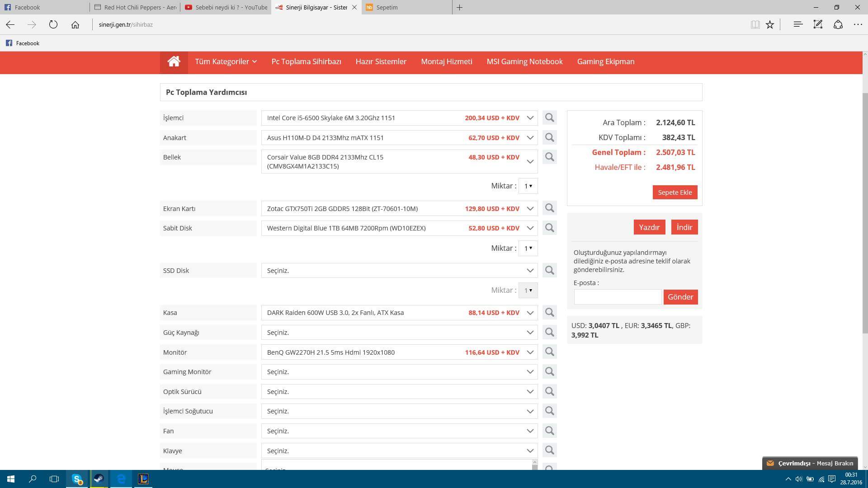Image resolution: width=868 pixels, height=488 pixels.
Task: Open Hazır Sistemler menu item
Action: click(381, 61)
